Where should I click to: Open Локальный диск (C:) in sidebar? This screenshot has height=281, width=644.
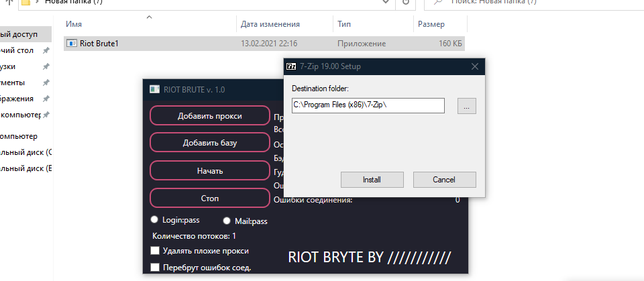[x=26, y=152]
